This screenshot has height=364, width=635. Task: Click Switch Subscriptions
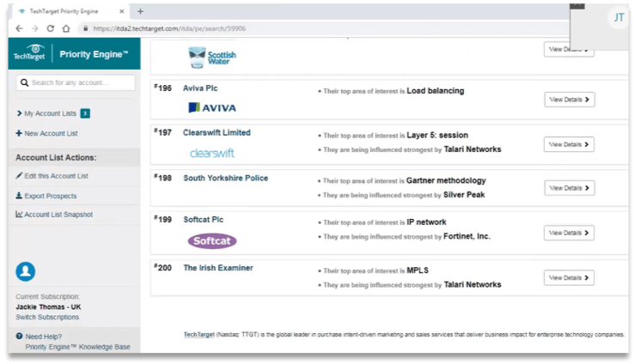click(x=47, y=317)
